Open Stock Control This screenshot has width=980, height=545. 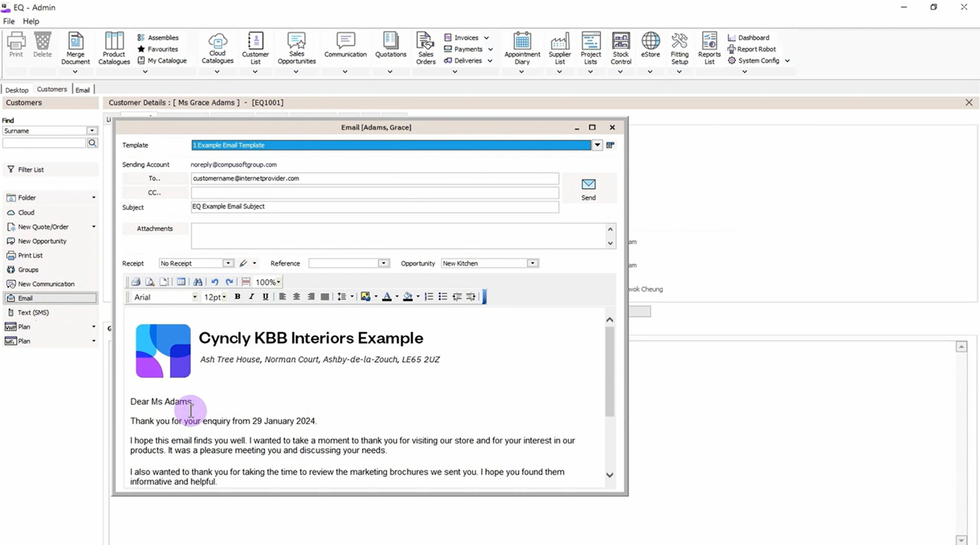pos(621,49)
